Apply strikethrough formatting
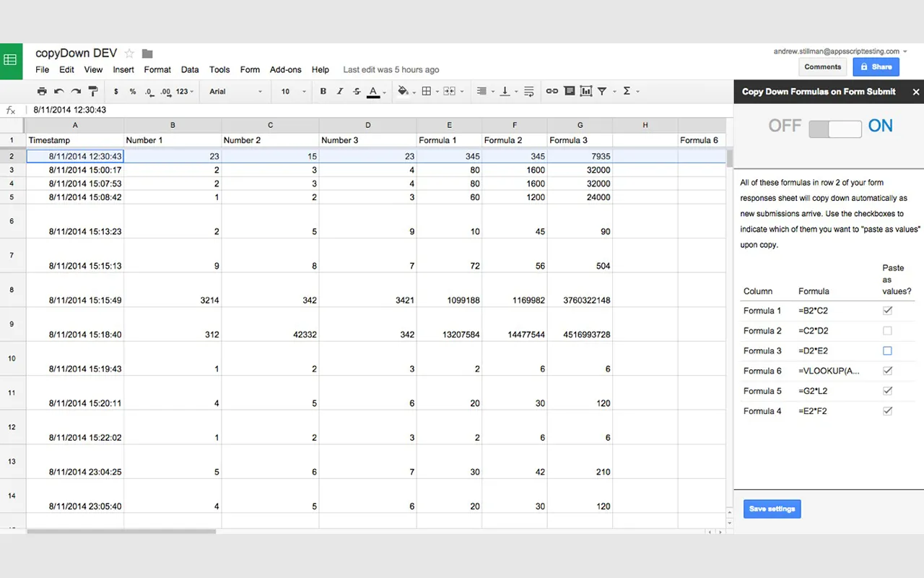The height and width of the screenshot is (578, 924). tap(357, 92)
